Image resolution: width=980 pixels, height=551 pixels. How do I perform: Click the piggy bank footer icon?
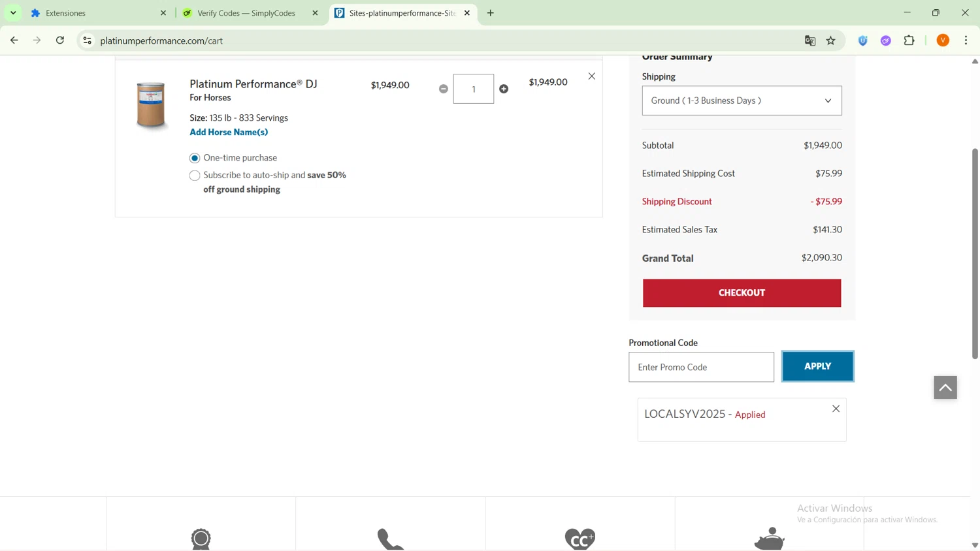point(770,539)
